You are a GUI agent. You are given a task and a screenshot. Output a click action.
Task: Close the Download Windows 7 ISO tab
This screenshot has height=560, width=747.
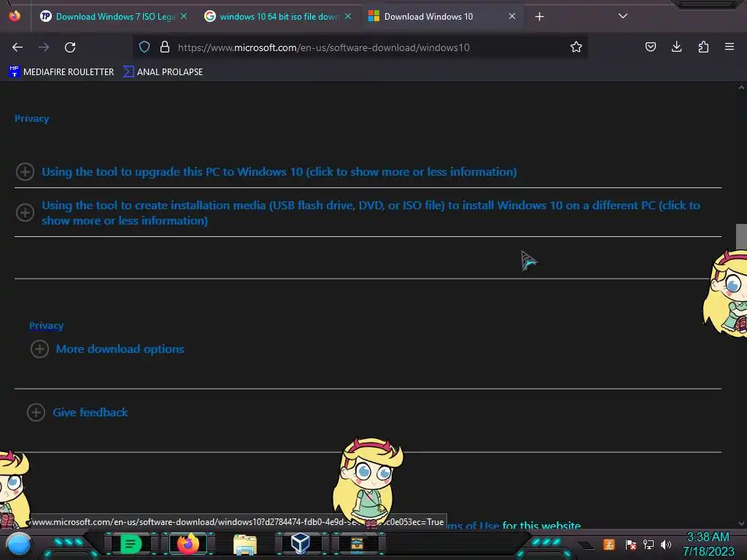pyautogui.click(x=184, y=16)
